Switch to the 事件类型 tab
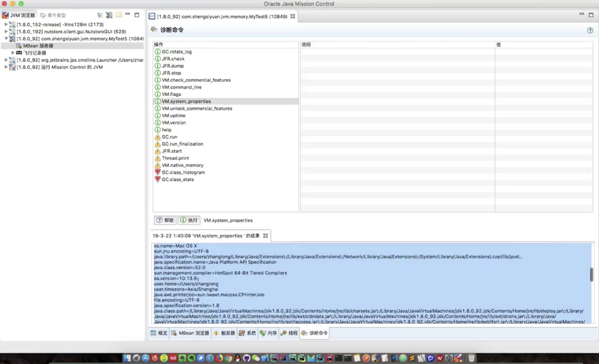This screenshot has width=599, height=364. [53, 15]
